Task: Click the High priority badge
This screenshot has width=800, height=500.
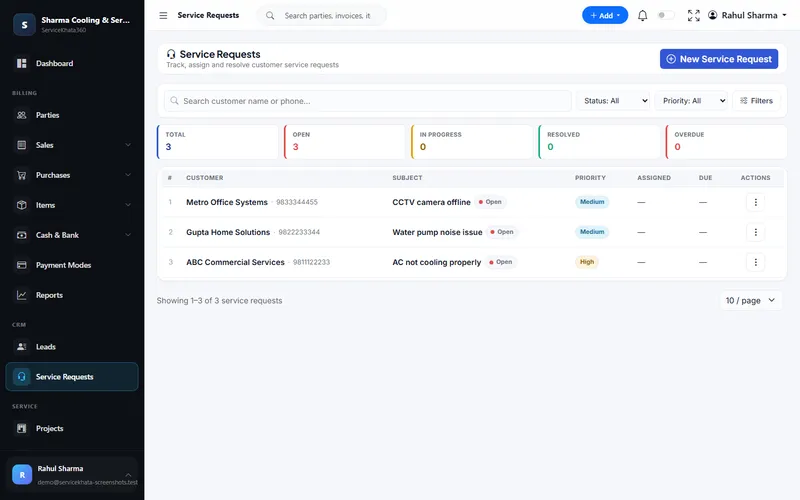Action: point(587,262)
